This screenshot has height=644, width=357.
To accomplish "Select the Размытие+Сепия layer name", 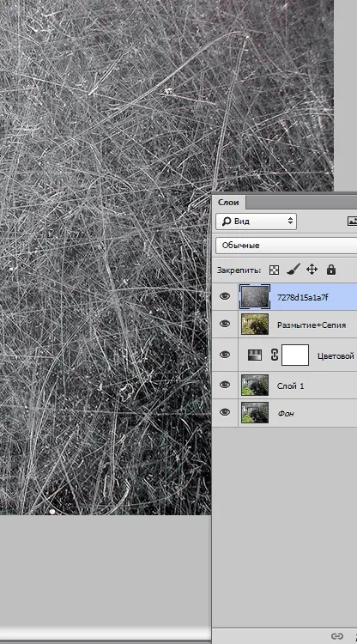I will 312,325.
